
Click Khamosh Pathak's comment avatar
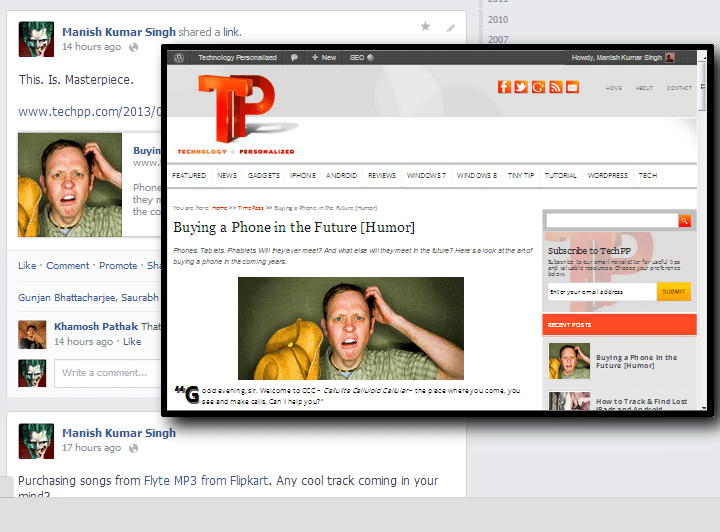32,335
